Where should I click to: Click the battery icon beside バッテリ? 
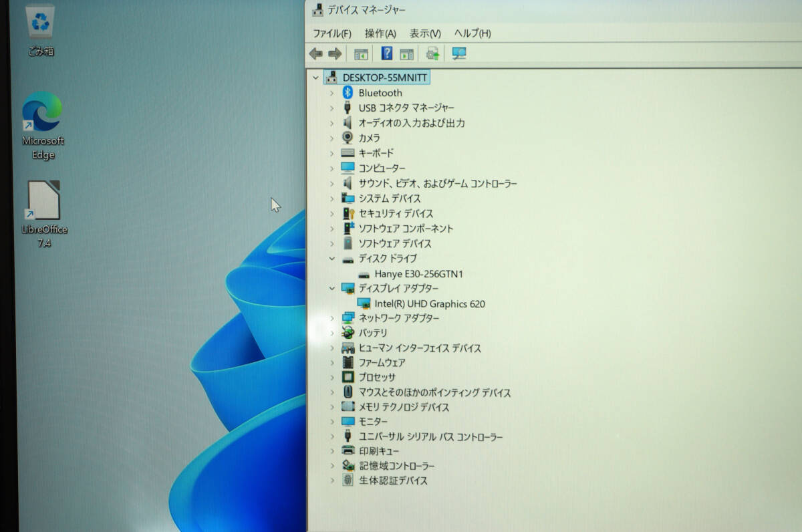348,332
